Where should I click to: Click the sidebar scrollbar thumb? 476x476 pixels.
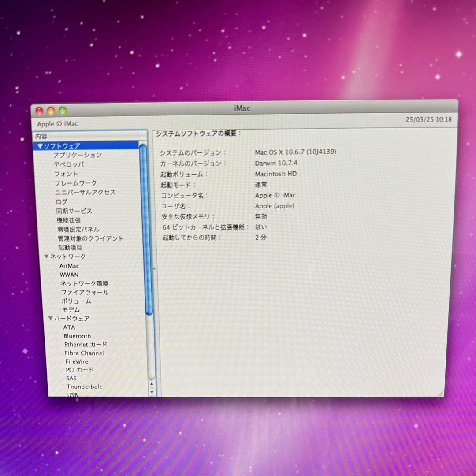point(146,229)
